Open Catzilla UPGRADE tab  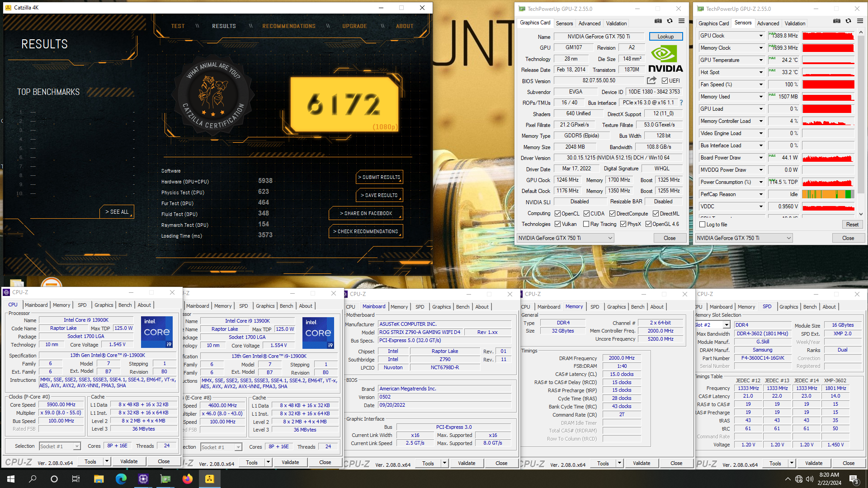[354, 26]
